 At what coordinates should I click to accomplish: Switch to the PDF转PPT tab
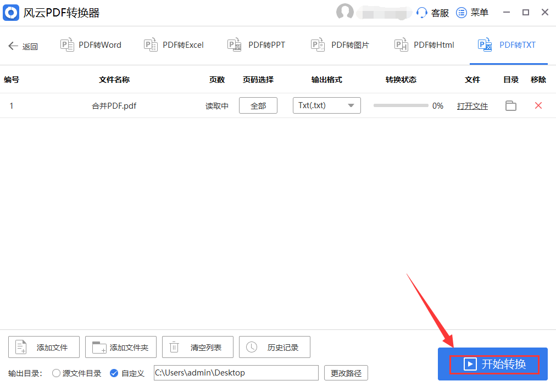257,45
